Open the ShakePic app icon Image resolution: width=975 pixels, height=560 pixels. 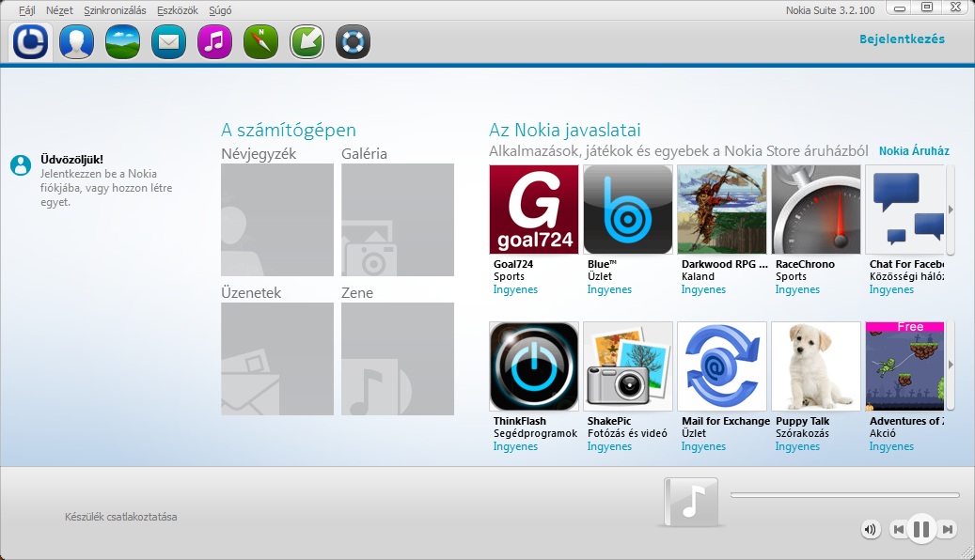tap(628, 366)
